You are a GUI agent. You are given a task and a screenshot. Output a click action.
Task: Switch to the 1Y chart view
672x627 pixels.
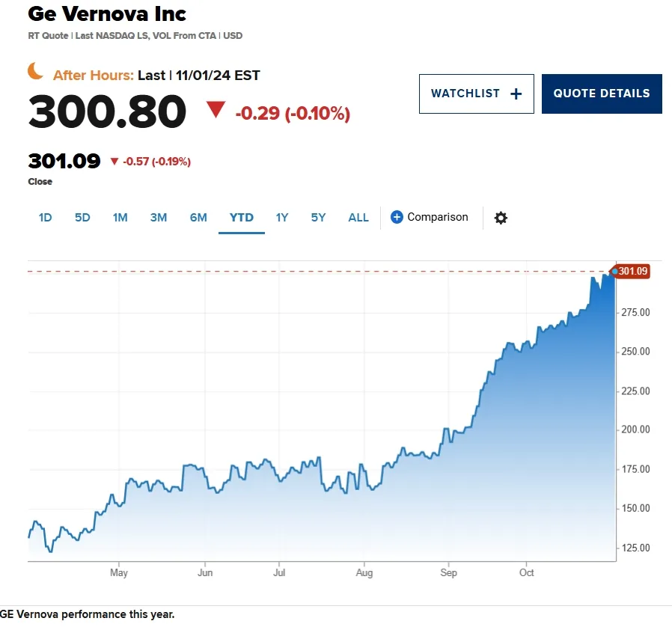(x=281, y=218)
